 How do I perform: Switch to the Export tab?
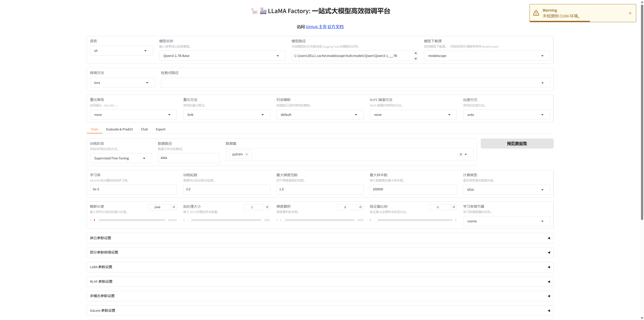pyautogui.click(x=160, y=129)
